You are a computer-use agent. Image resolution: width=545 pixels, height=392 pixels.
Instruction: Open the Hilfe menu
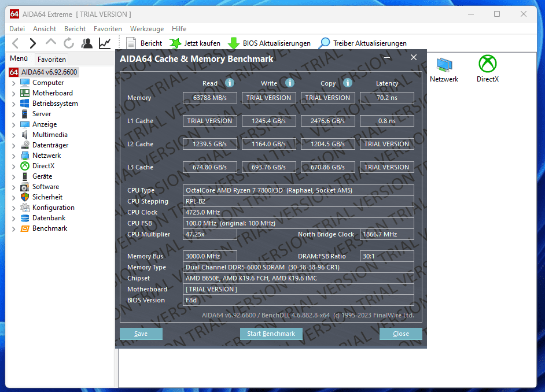[x=179, y=29]
